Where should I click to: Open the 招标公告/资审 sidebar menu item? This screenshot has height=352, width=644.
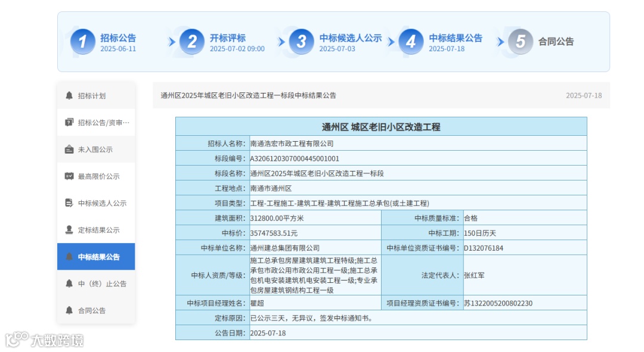[96, 122]
